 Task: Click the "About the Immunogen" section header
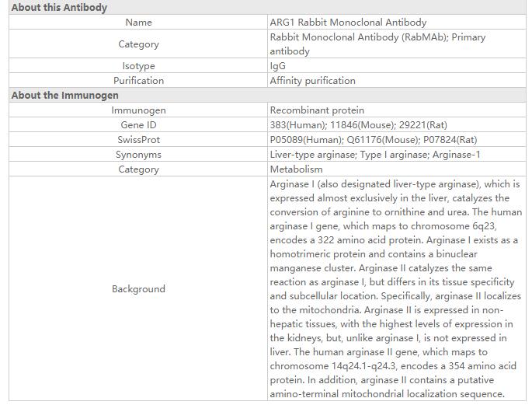tap(65, 96)
